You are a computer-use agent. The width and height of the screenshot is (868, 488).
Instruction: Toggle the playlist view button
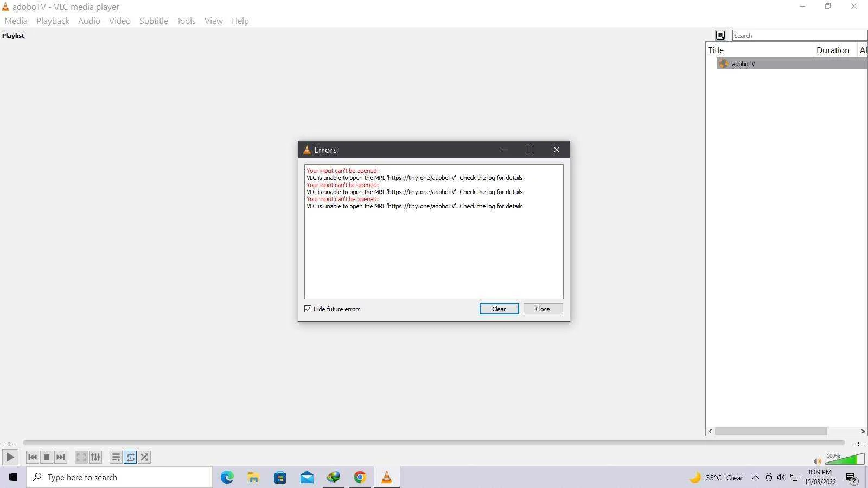click(116, 457)
